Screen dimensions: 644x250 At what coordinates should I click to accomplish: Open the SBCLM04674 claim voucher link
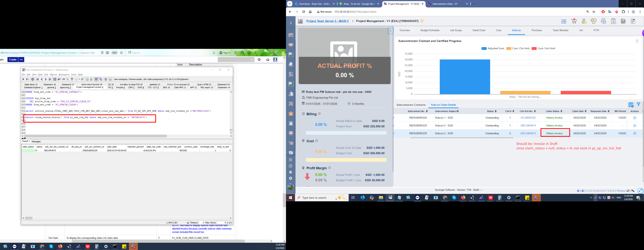coord(528,126)
